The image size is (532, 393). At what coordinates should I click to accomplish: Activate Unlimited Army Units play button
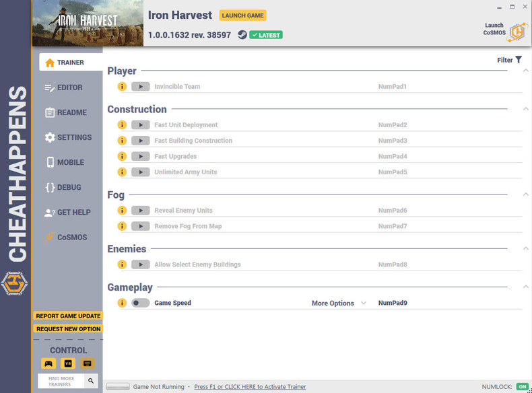[141, 172]
